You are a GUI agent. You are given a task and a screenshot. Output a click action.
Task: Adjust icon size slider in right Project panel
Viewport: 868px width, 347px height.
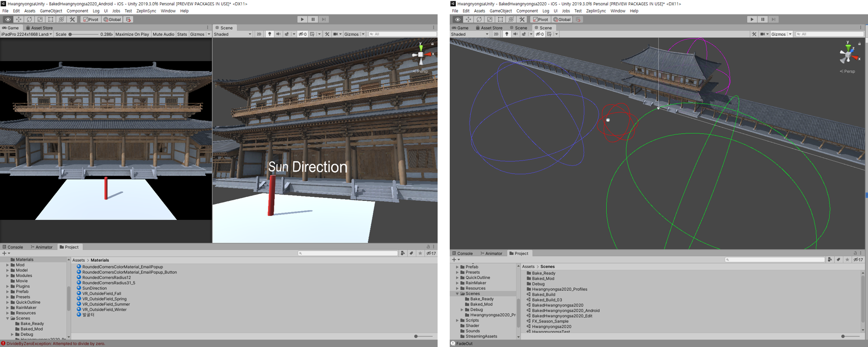851,336
